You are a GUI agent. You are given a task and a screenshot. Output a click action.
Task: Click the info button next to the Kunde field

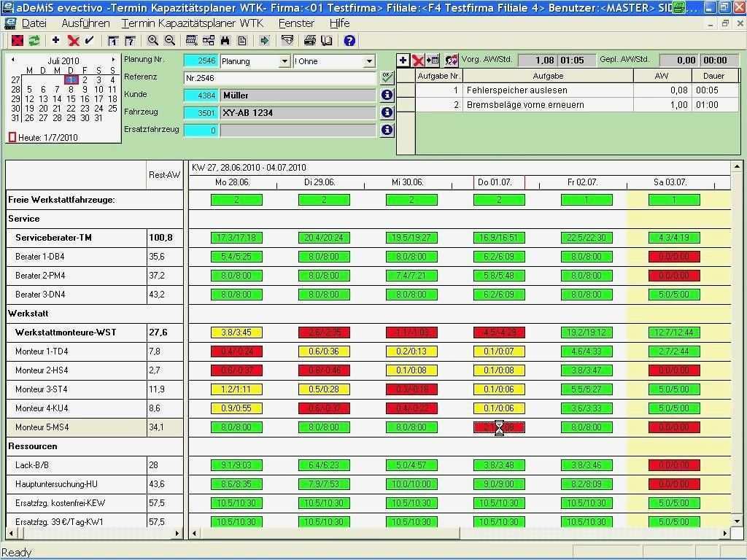tap(387, 96)
